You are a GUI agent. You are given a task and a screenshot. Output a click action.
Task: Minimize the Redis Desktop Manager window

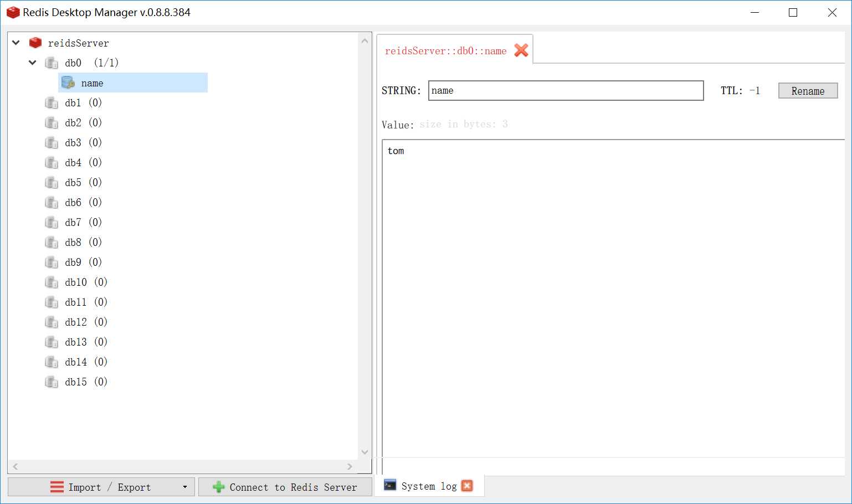(755, 12)
